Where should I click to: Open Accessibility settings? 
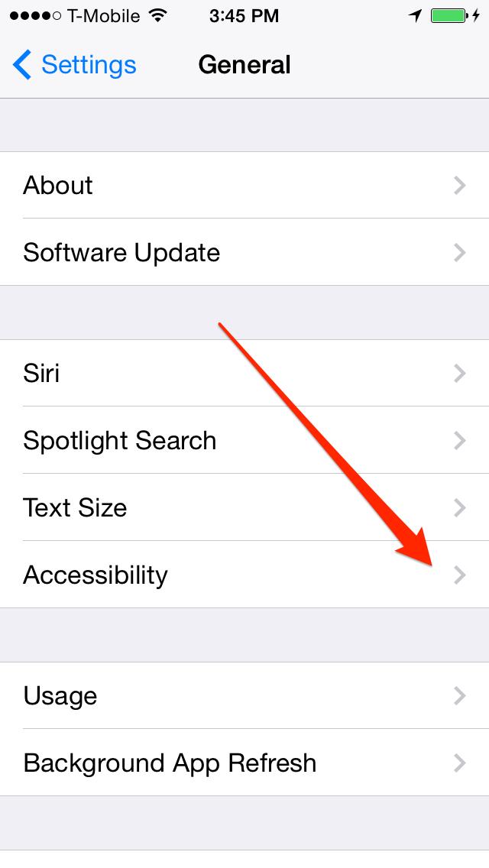(x=244, y=575)
